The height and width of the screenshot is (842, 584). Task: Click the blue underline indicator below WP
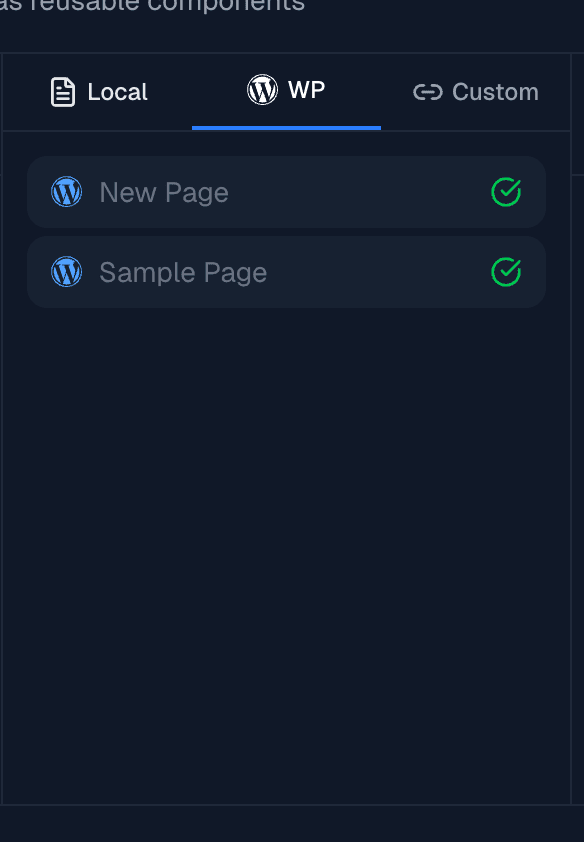[287, 125]
